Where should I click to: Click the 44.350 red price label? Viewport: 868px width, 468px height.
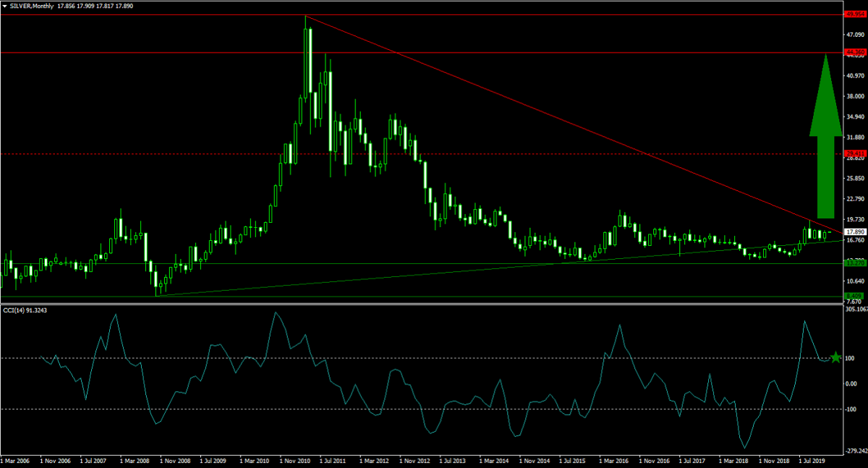click(855, 53)
